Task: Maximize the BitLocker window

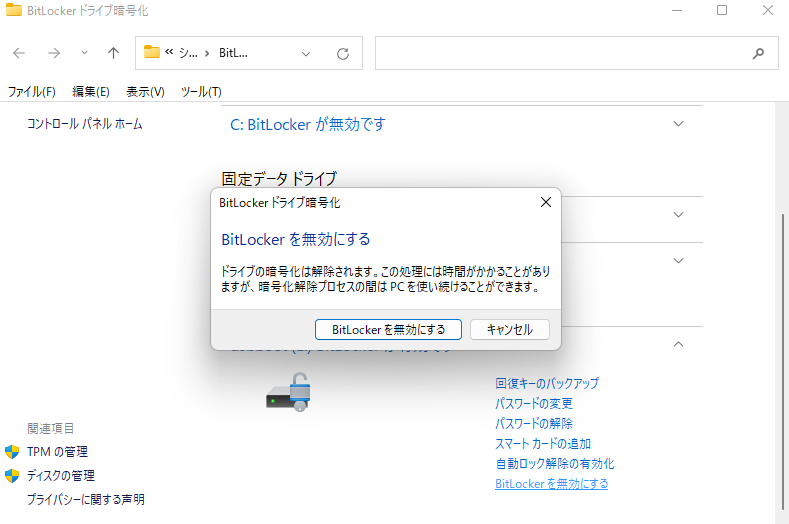Action: pyautogui.click(x=722, y=10)
